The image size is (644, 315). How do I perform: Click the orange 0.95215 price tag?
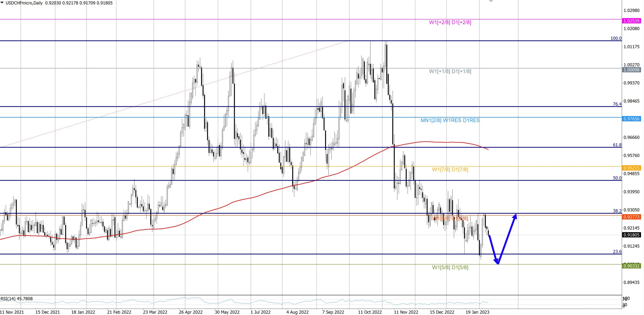click(x=631, y=168)
